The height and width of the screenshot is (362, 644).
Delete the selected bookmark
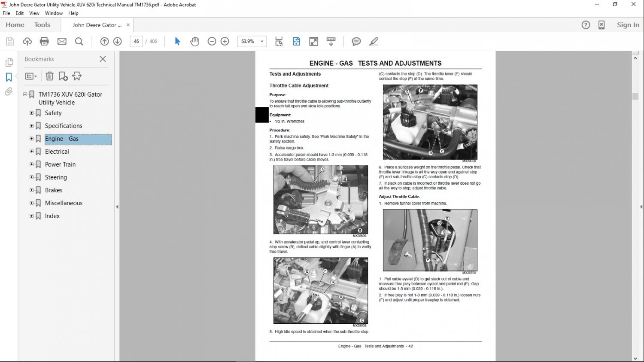[49, 76]
